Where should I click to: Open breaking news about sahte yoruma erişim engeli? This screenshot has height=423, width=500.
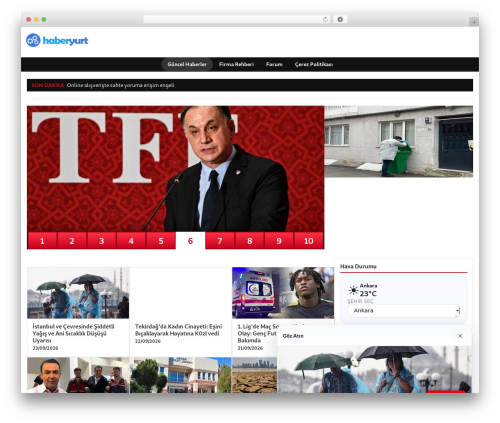(120, 85)
